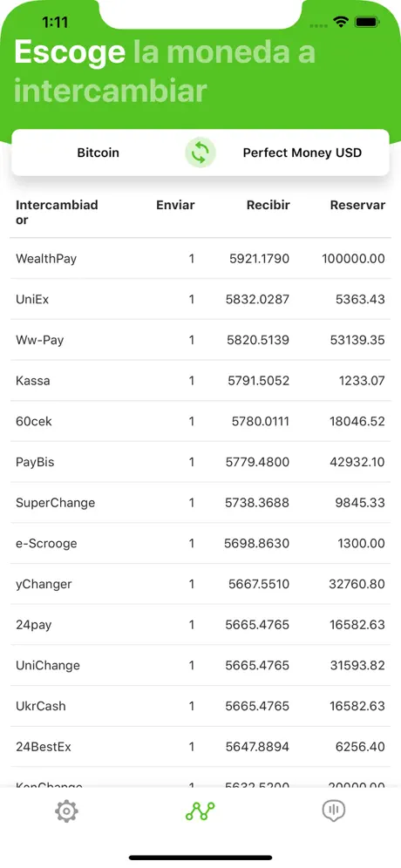The width and height of the screenshot is (401, 868).
Task: Tap the PayBis exchanger row
Action: pos(200,462)
